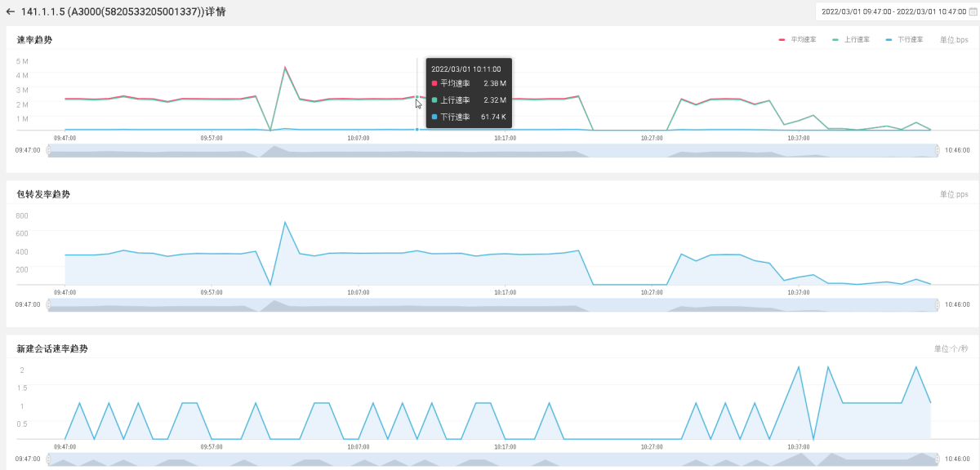This screenshot has height=470, width=980.
Task: Click the highest spike in 速率趋势 chart
Action: tap(285, 68)
